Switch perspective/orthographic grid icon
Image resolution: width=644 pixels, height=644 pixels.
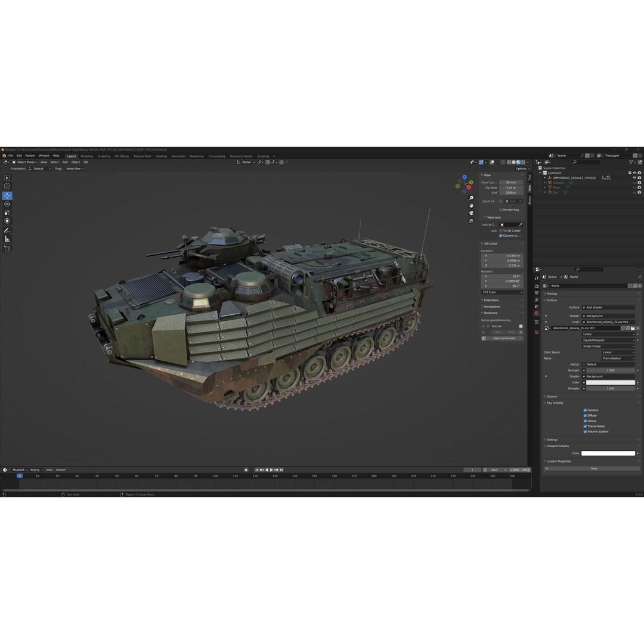[x=471, y=221]
